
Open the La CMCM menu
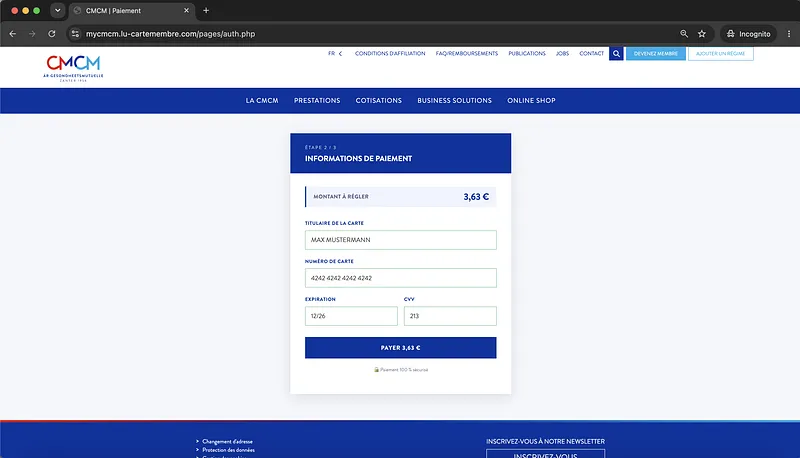262,100
